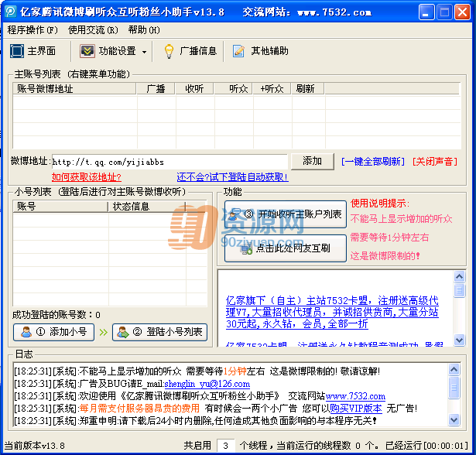Screen dimensions: 476x455
Task: Click the computer icon on 网友互刷 button
Action: pos(246,249)
